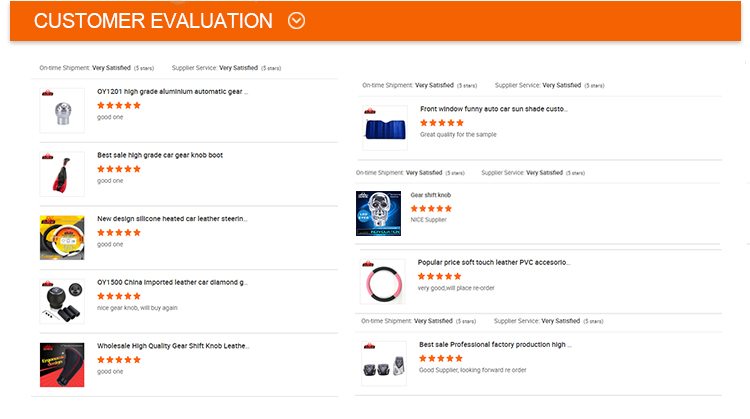
Task: Open 'OY1500 China imported leather car diamond' link
Action: 172,282
